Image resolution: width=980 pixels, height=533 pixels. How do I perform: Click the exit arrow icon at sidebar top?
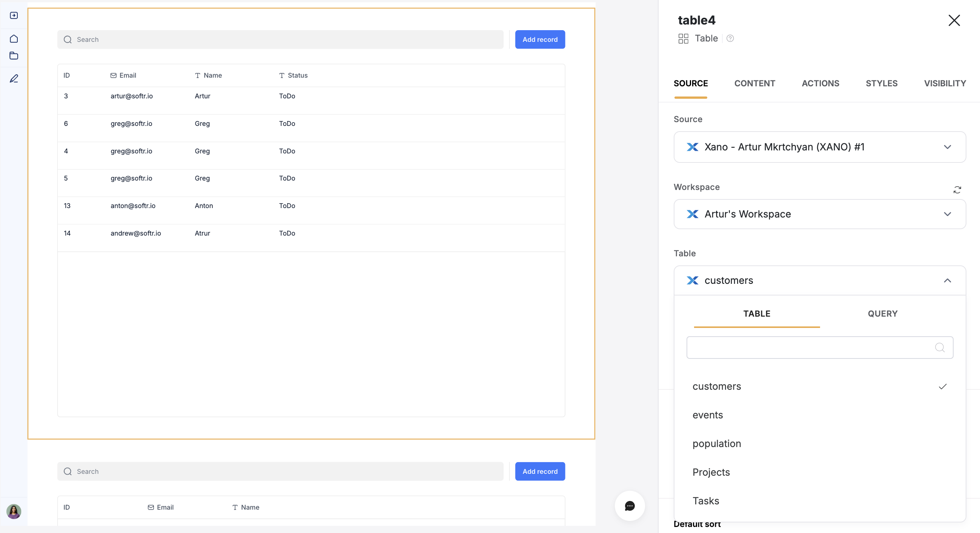[x=14, y=15]
